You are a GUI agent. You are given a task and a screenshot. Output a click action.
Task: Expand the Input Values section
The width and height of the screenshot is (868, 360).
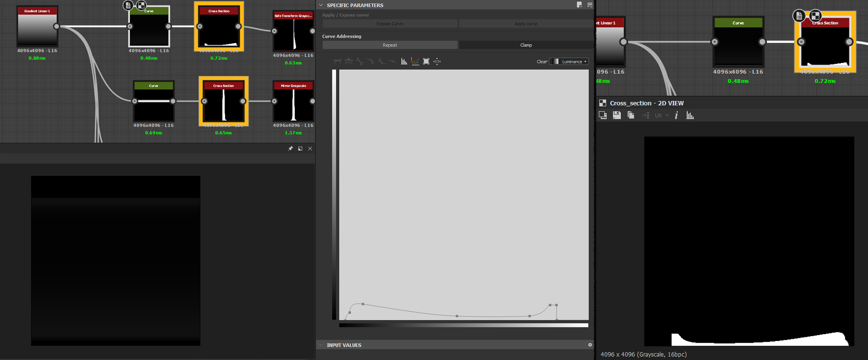tap(321, 345)
